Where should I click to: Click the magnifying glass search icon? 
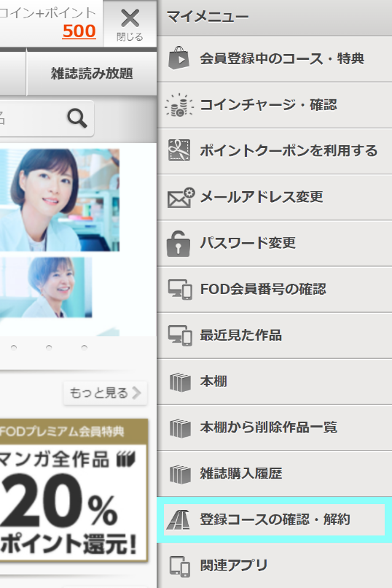77,118
